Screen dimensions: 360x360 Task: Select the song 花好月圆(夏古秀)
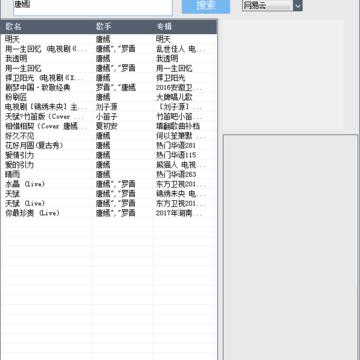[34, 145]
